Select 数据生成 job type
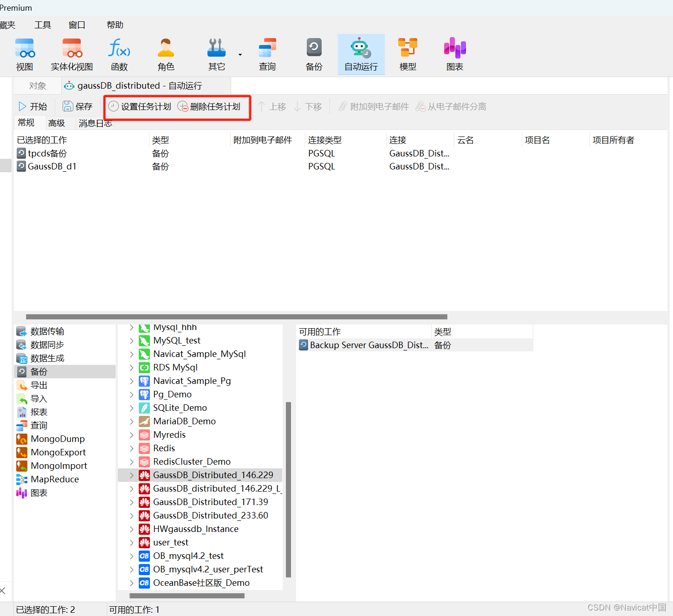The image size is (673, 616). [65, 358]
